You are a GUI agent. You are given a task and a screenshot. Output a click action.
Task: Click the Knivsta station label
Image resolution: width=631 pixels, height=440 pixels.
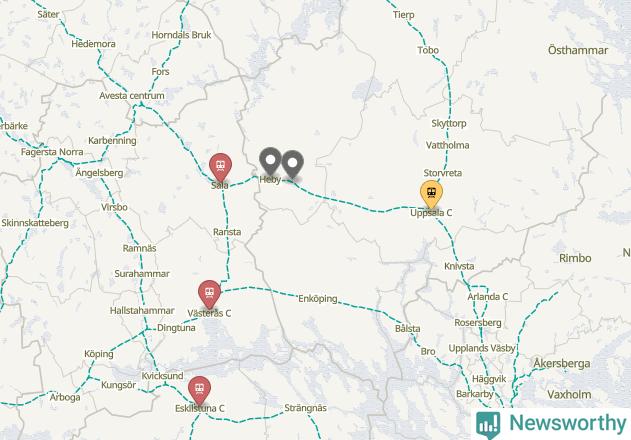pyautogui.click(x=459, y=266)
